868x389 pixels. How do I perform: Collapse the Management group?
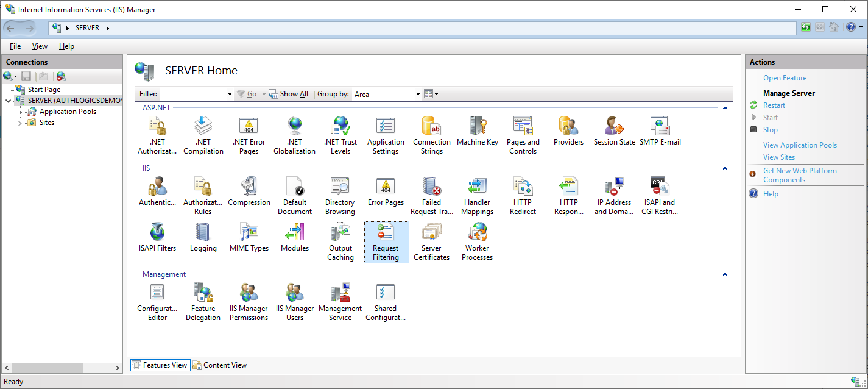(725, 274)
